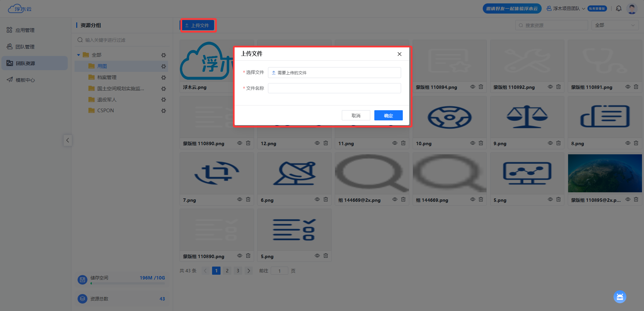644x311 pixels.
Task: Click the eye icon for 6.png
Action: pyautogui.click(x=317, y=199)
